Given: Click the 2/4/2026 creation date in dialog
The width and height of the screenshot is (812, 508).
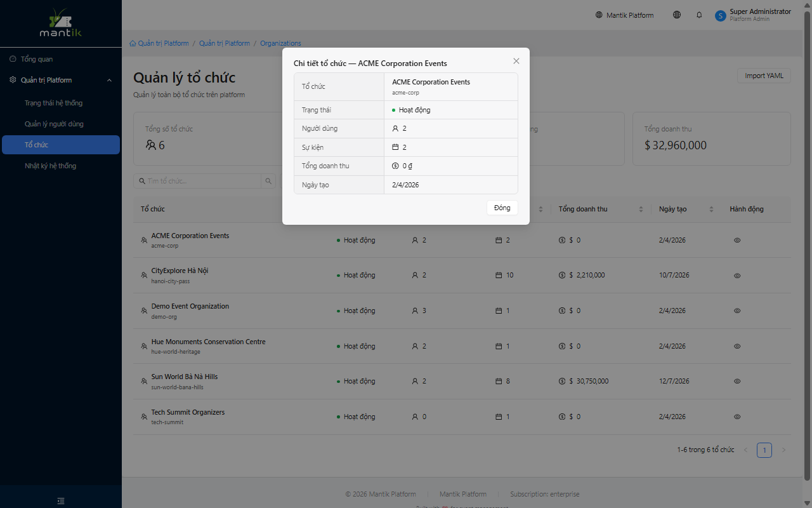Looking at the screenshot, I should pyautogui.click(x=405, y=185).
